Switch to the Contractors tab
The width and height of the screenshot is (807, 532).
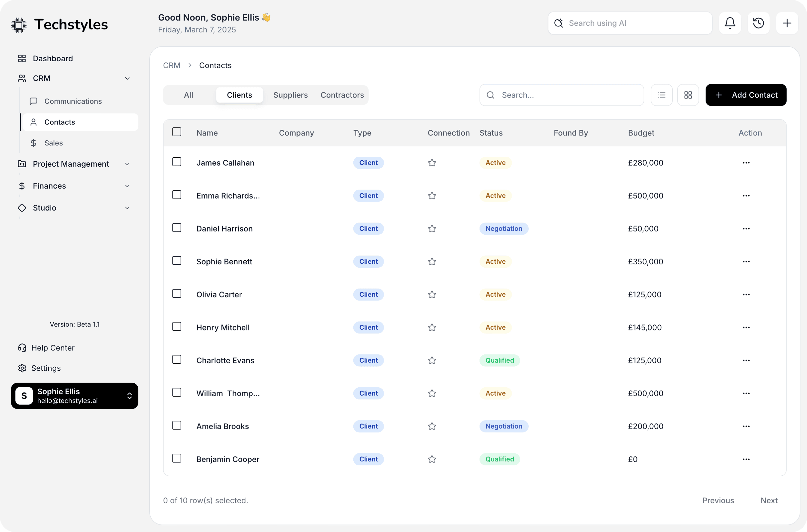pyautogui.click(x=342, y=95)
